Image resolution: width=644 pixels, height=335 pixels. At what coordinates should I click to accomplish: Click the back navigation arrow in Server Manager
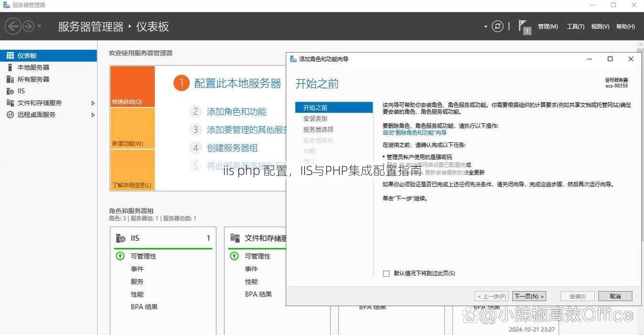click(13, 26)
